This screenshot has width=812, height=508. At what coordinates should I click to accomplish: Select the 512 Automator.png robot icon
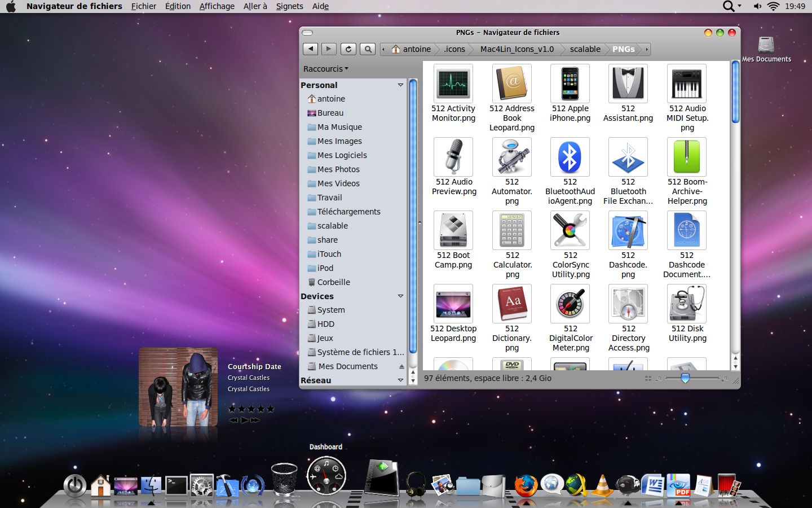click(x=512, y=157)
